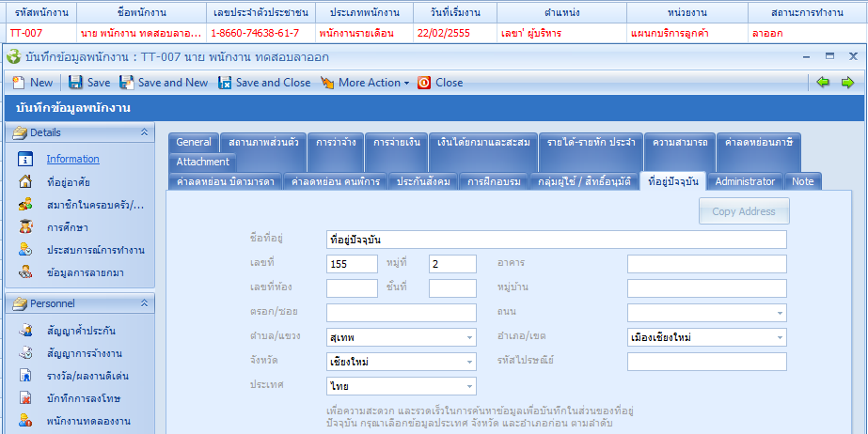Open the More Action dropdown menu

coord(366,83)
